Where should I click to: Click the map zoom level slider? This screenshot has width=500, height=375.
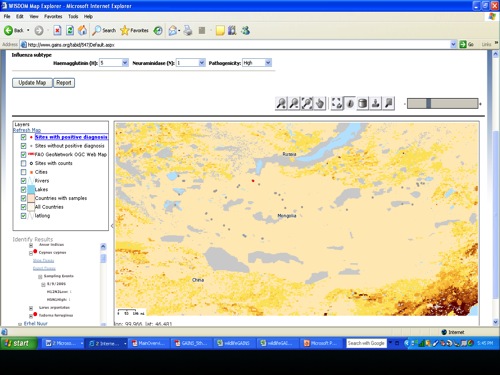click(x=443, y=104)
